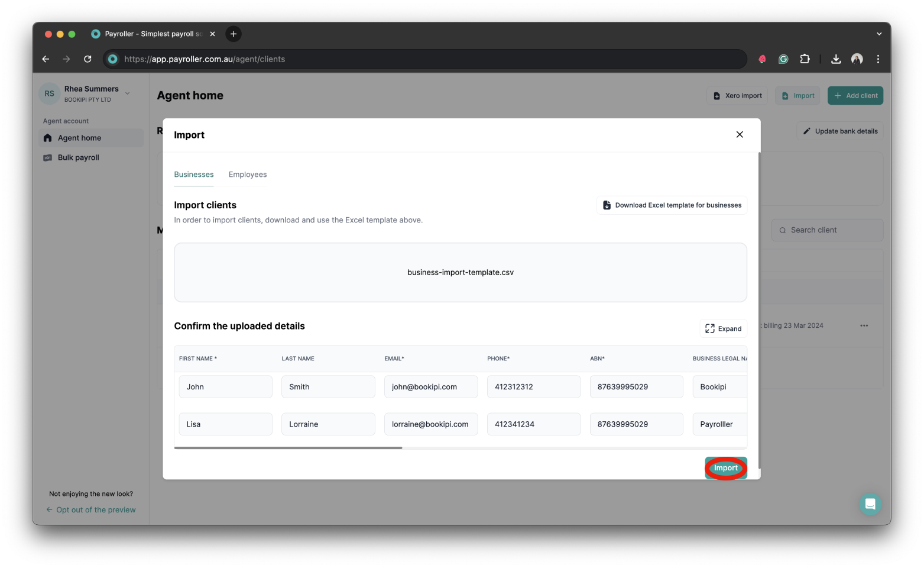Select the Bulk payroll sidebar icon
This screenshot has width=924, height=568.
[x=47, y=157]
